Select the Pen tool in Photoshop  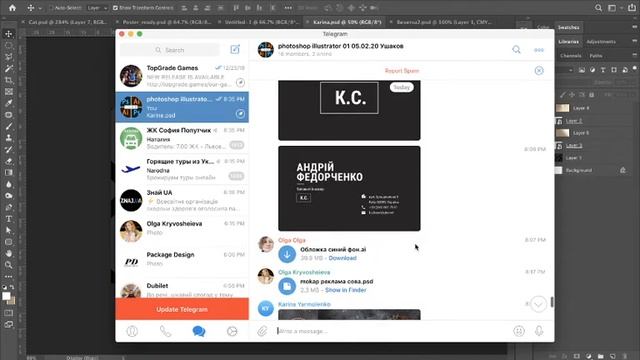9,207
